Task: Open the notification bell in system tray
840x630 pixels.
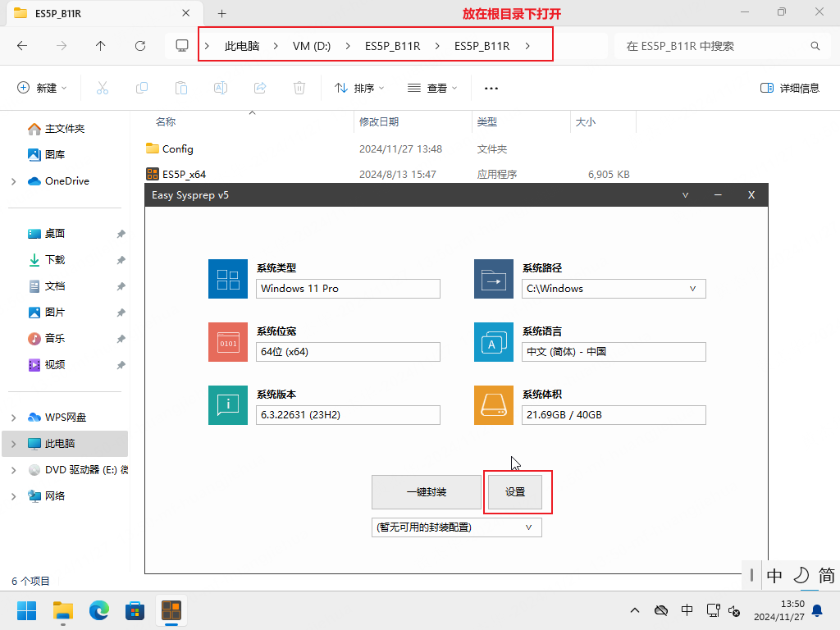Action: 818,610
